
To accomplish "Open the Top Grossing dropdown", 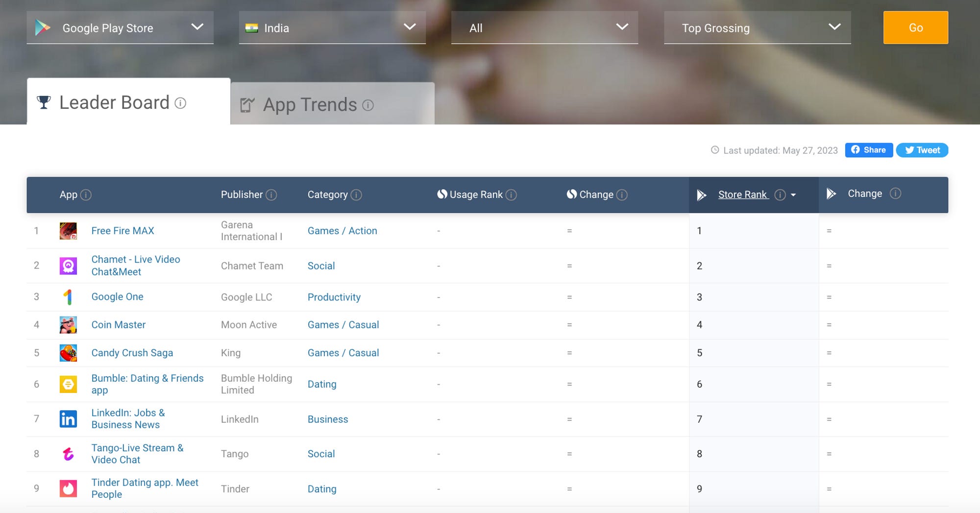I will (x=757, y=27).
